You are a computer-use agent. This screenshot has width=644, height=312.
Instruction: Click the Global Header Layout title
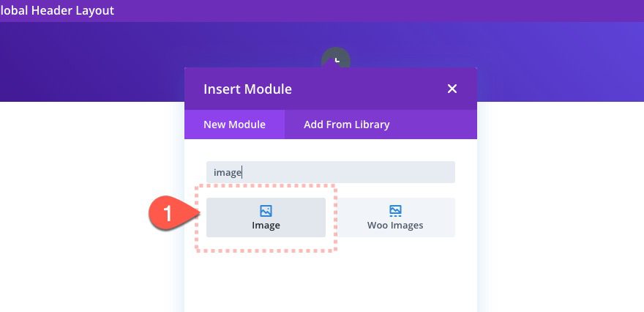(57, 11)
